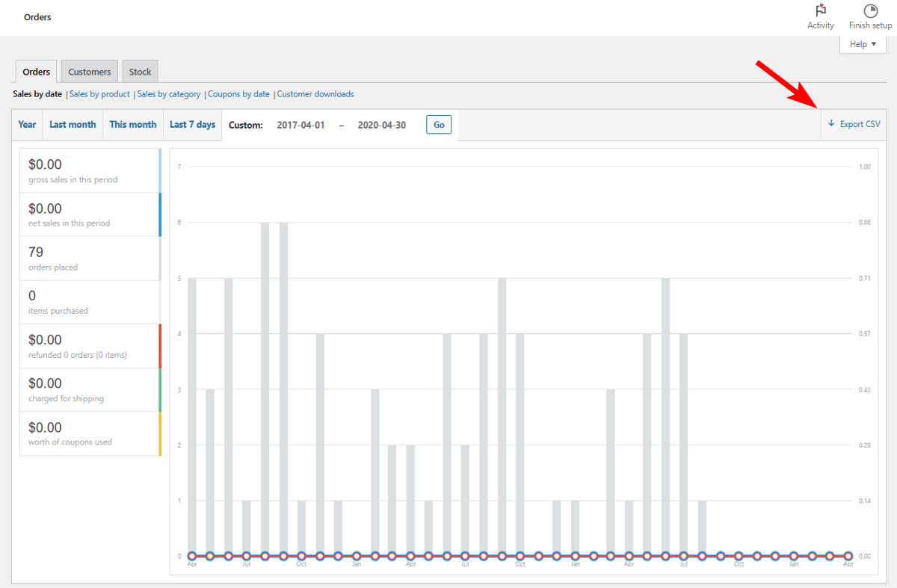897x588 pixels.
Task: Select the Last 7 days range
Action: point(192,125)
